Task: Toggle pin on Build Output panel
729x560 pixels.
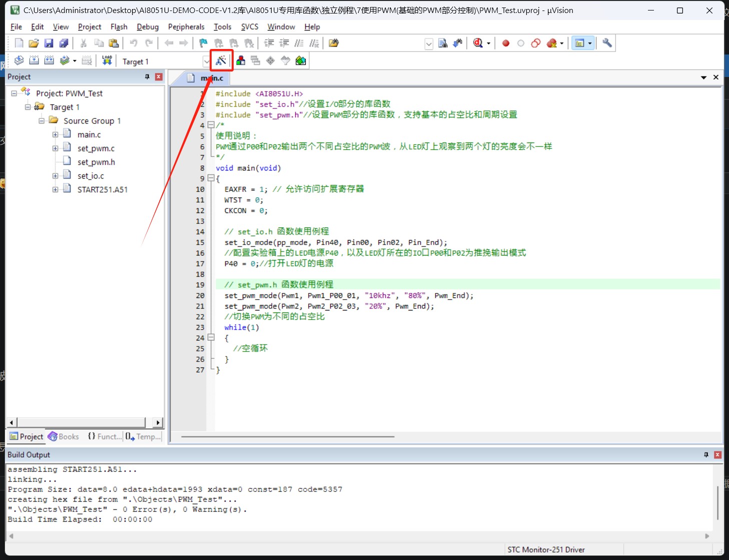Action: tap(706, 454)
